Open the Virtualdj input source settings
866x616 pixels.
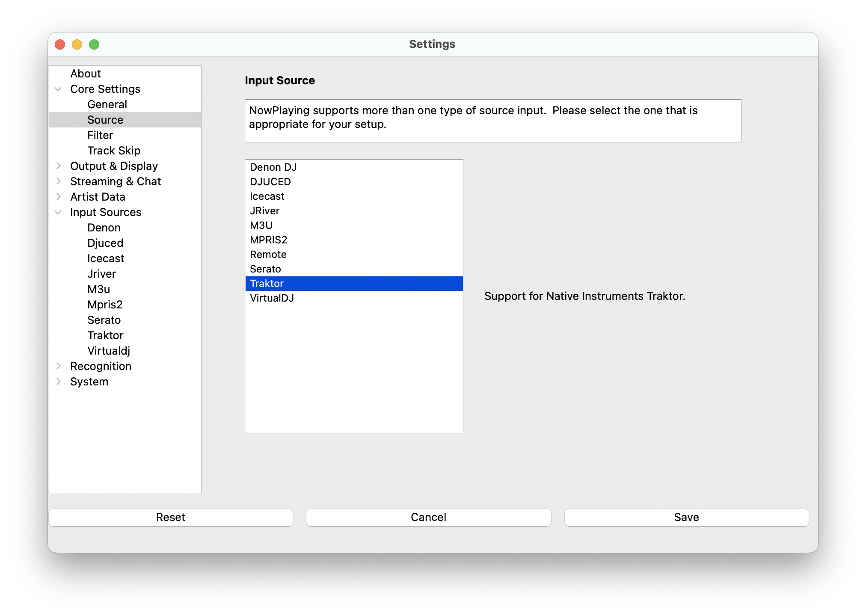click(108, 350)
